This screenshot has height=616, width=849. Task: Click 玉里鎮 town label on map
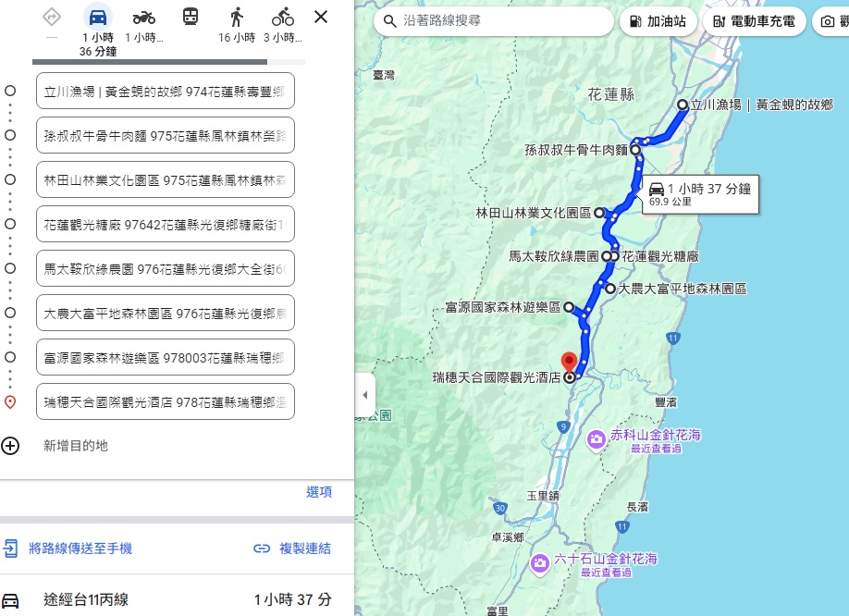point(543,495)
